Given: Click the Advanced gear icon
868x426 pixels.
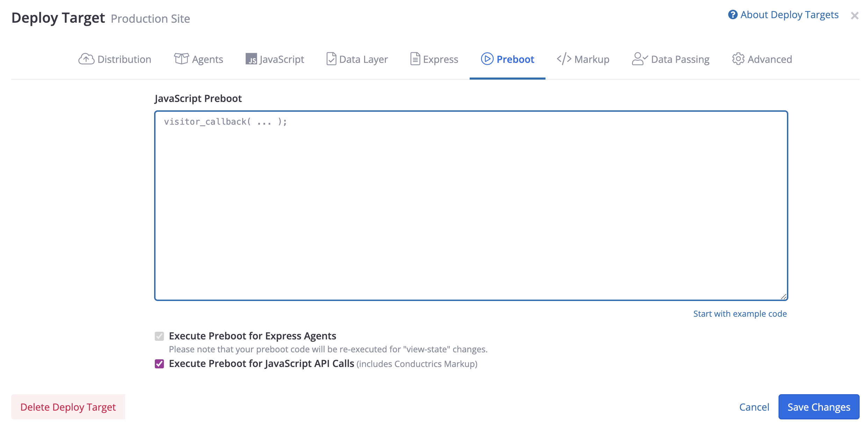Looking at the screenshot, I should coord(738,59).
